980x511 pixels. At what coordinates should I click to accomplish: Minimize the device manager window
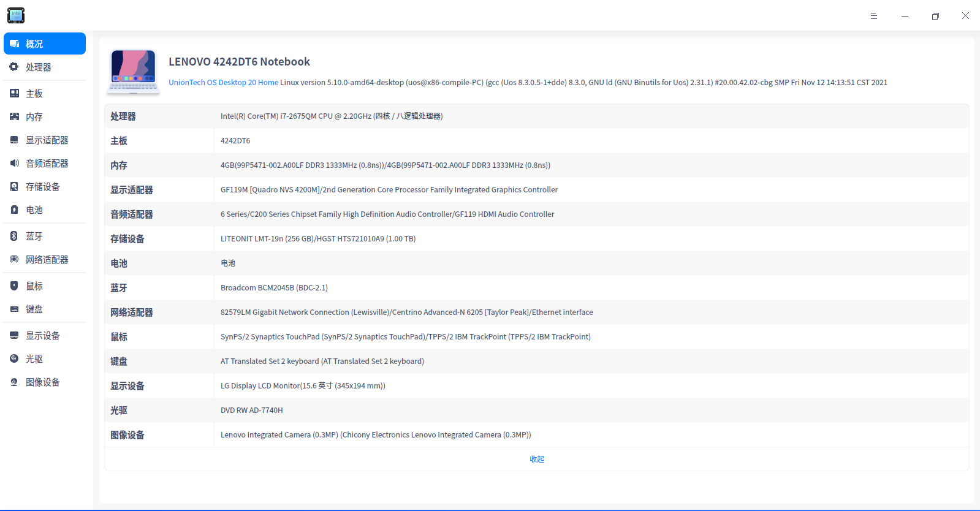pyautogui.click(x=905, y=16)
